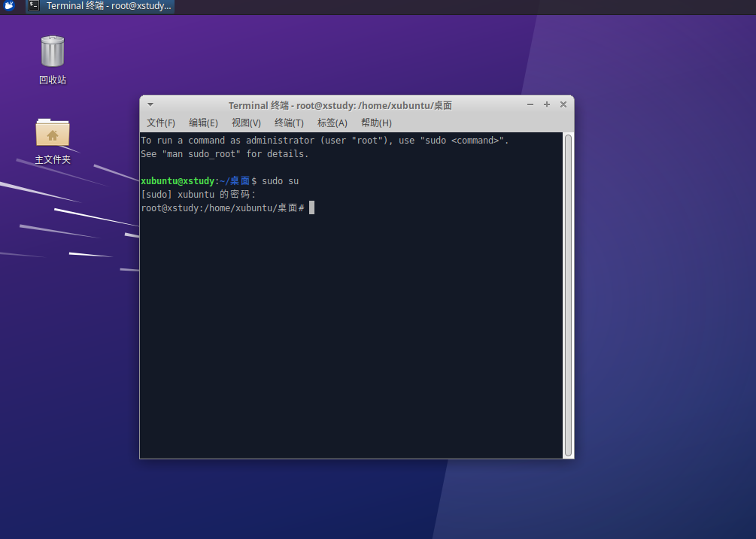This screenshot has height=539, width=756.
Task: Click the 'sudo su' command text
Action: pyautogui.click(x=280, y=181)
